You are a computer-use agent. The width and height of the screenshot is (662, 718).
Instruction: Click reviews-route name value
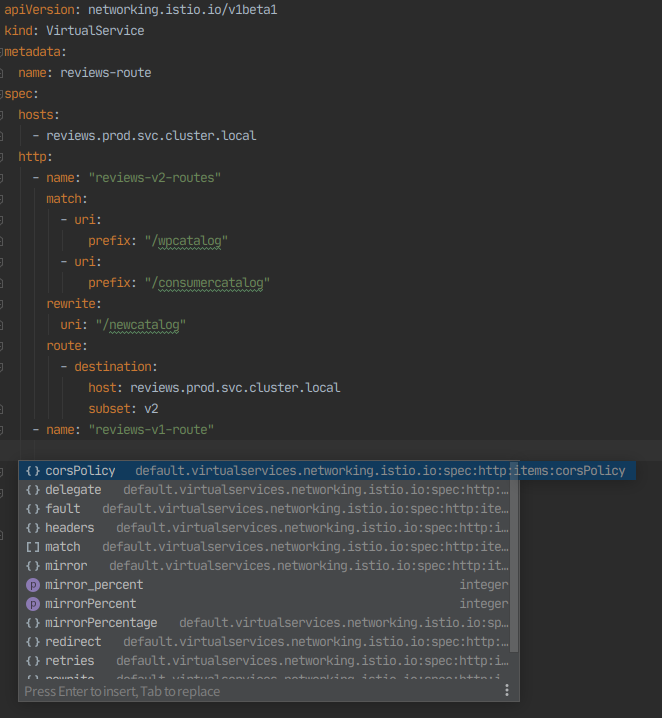tap(106, 73)
